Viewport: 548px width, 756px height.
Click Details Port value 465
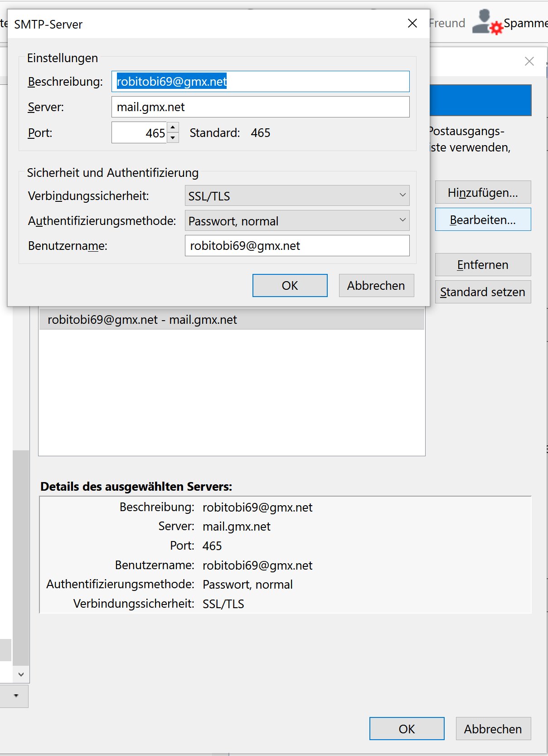coord(212,546)
